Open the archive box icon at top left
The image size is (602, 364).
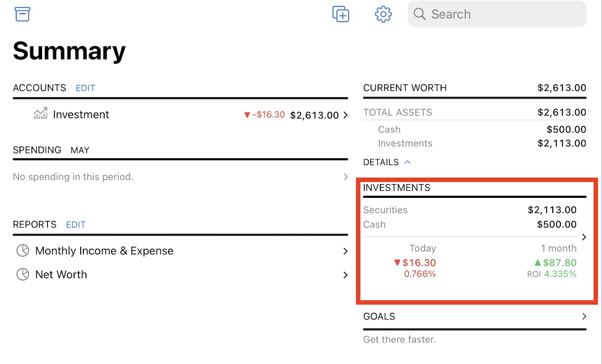(x=22, y=14)
